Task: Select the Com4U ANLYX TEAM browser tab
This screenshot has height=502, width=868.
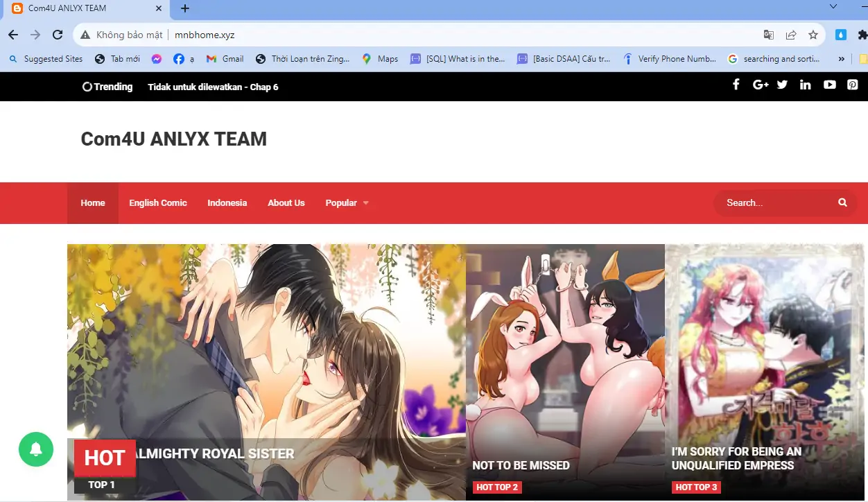Action: 88,8
